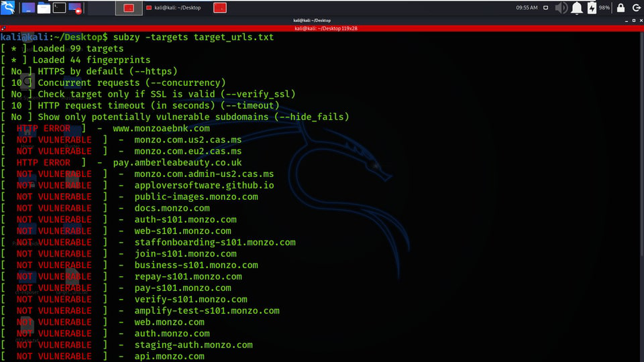
Task: Click www.monzoaebnk.com entry
Action: [162, 129]
